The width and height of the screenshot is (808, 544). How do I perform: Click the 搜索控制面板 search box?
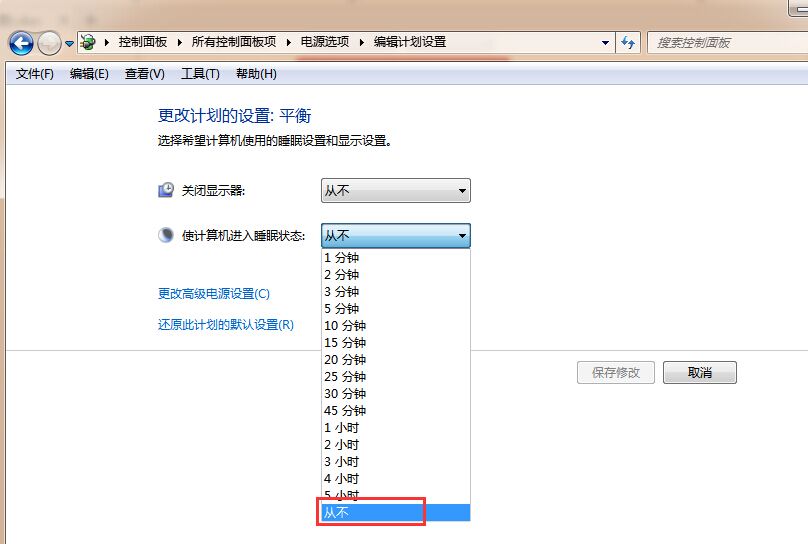(x=728, y=42)
